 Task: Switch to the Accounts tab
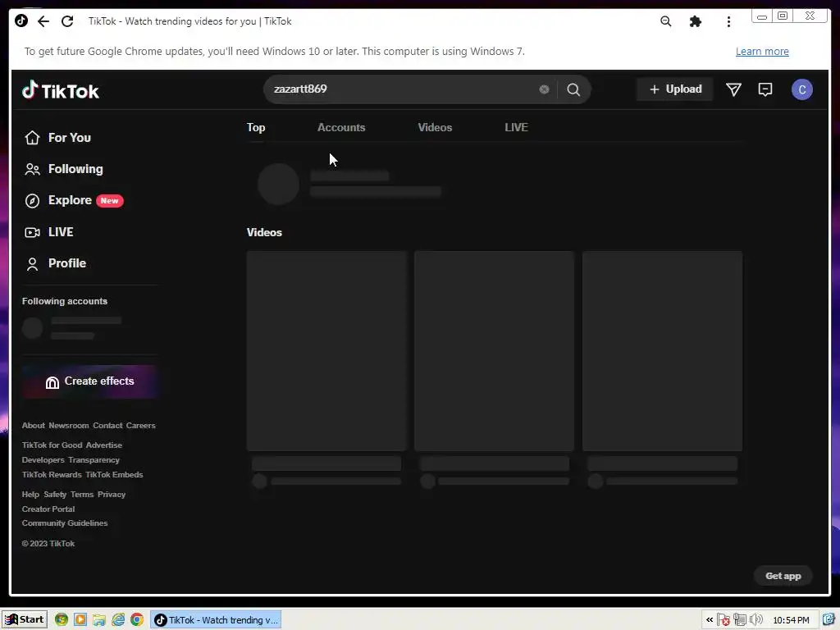341,127
